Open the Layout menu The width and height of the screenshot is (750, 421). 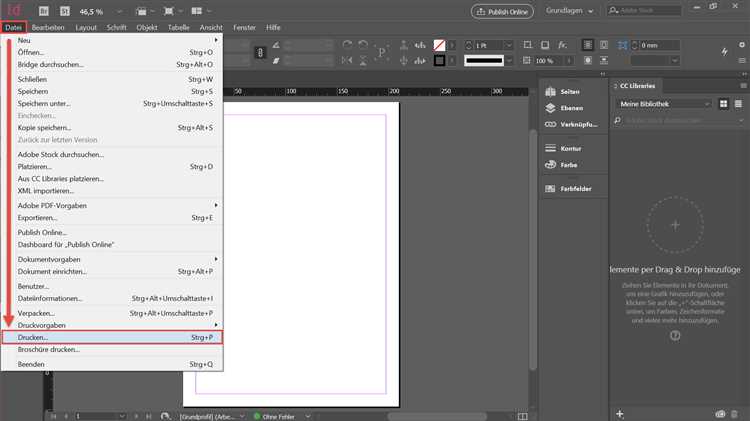(x=86, y=27)
